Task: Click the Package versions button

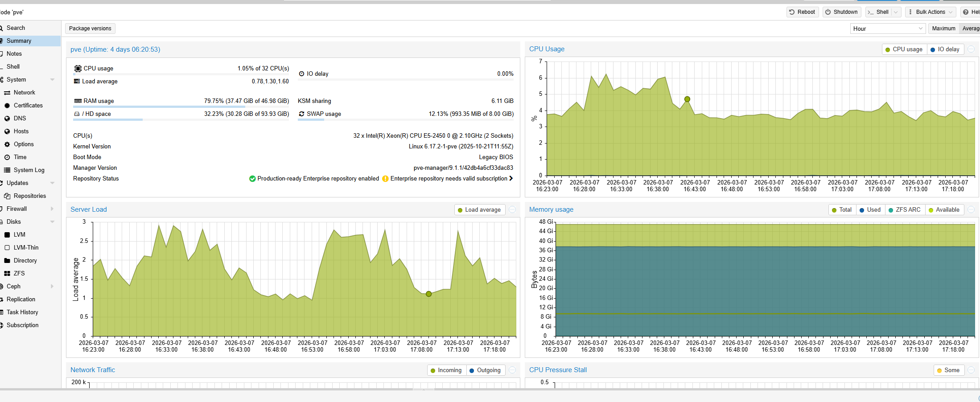Action: click(90, 28)
